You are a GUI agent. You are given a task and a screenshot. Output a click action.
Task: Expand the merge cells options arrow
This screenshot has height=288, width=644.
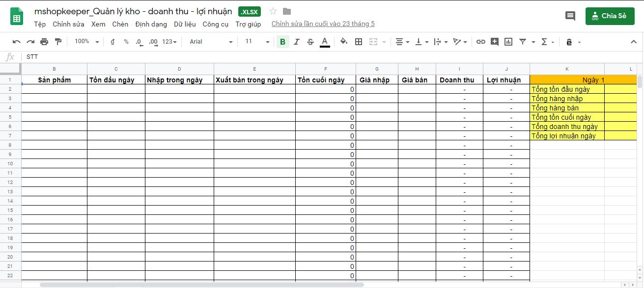coord(384,42)
